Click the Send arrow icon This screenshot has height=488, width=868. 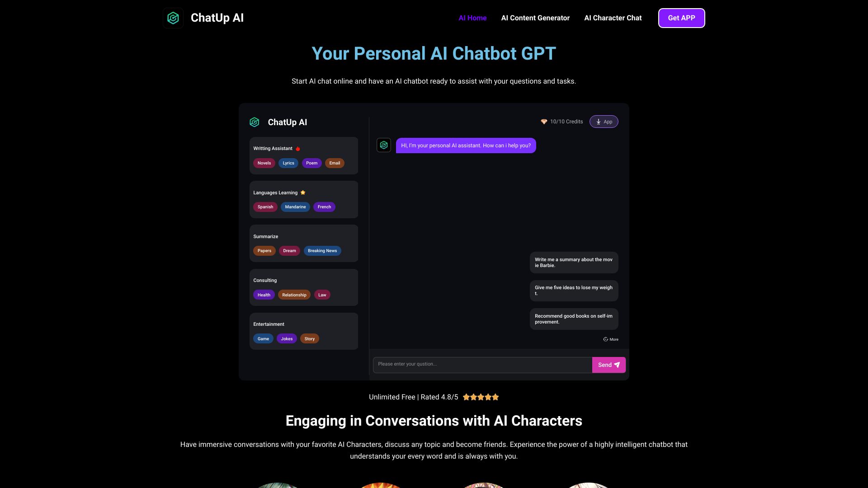click(x=617, y=365)
